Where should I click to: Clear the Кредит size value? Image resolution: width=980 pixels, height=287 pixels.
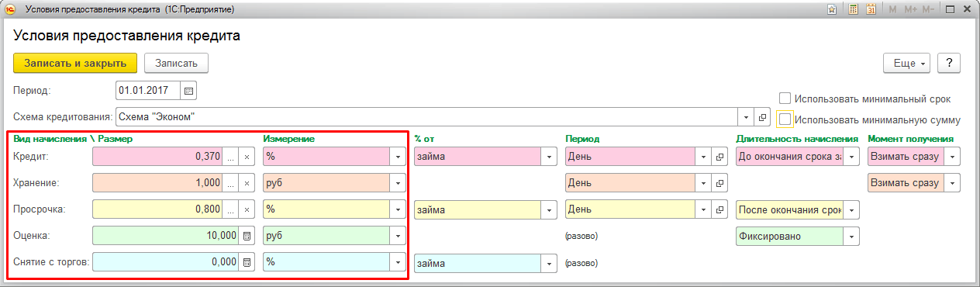[x=247, y=157]
